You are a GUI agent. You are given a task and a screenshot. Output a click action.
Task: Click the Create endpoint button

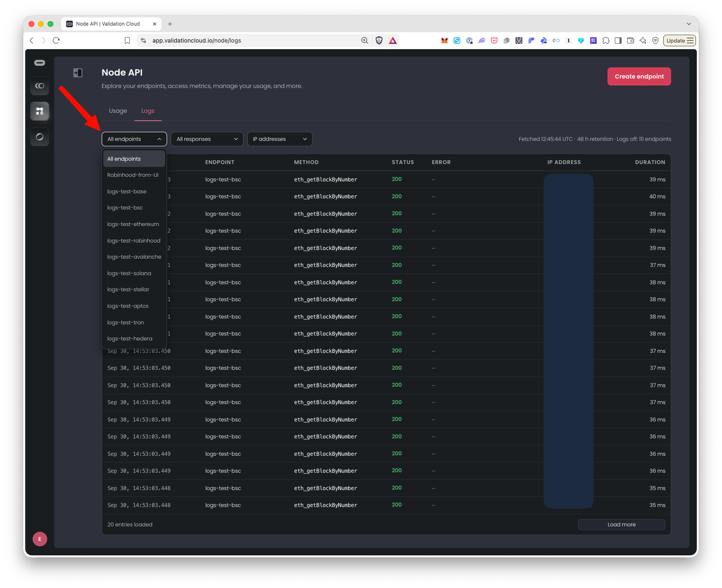(x=639, y=76)
